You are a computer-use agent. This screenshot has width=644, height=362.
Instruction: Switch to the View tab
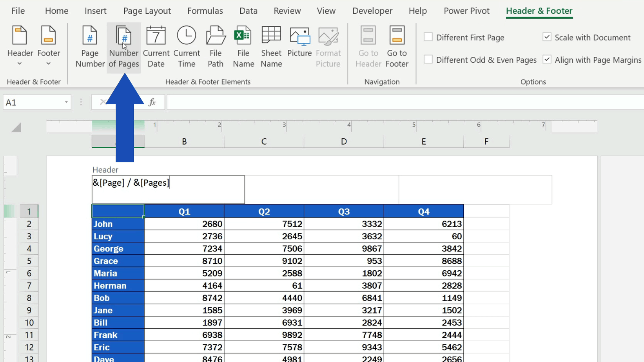pos(326,11)
